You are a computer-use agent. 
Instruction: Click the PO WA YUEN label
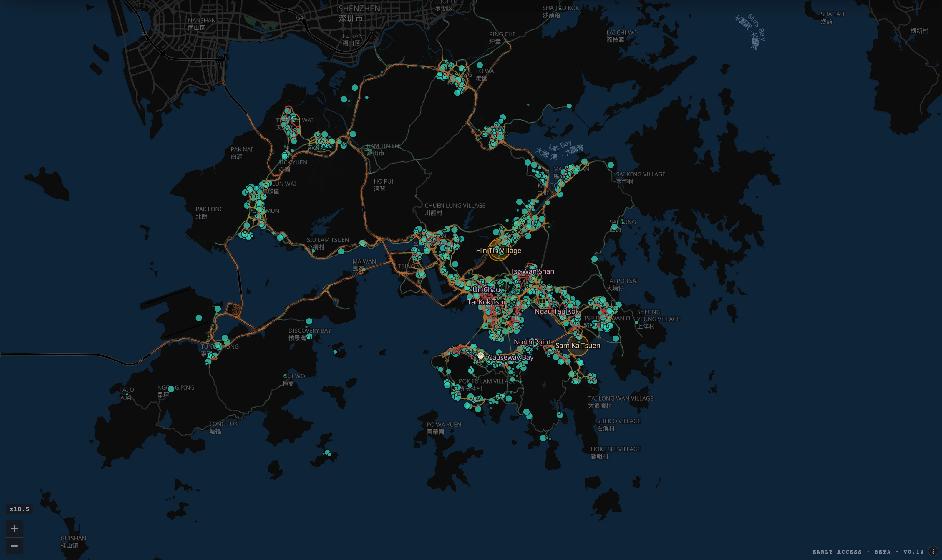pos(444,428)
